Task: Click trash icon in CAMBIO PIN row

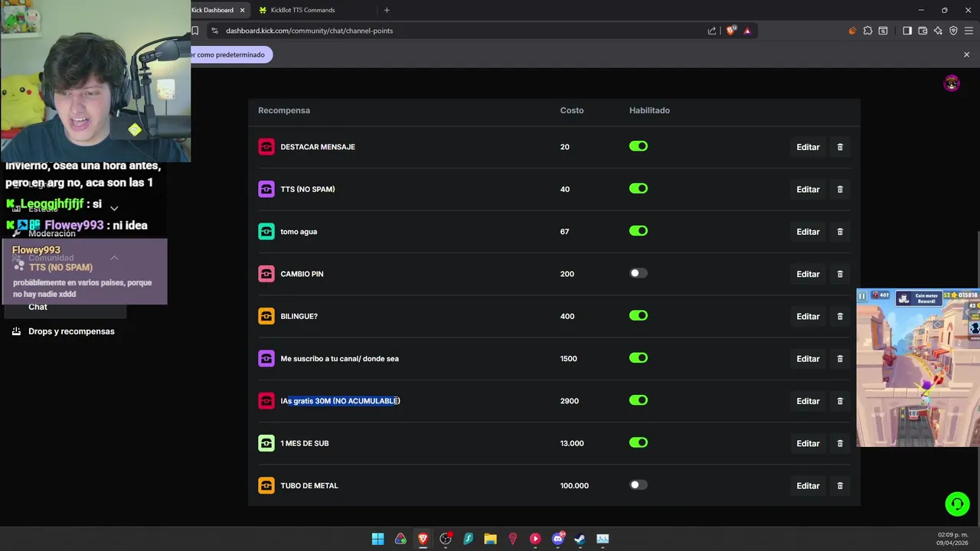Action: point(840,274)
